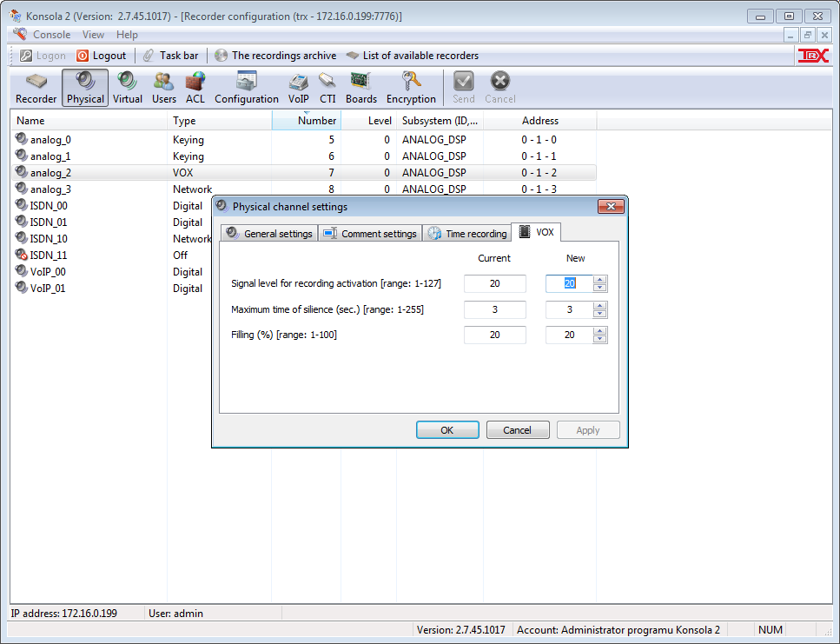Decrease the Filling percentage value
840x644 pixels.
coord(600,339)
